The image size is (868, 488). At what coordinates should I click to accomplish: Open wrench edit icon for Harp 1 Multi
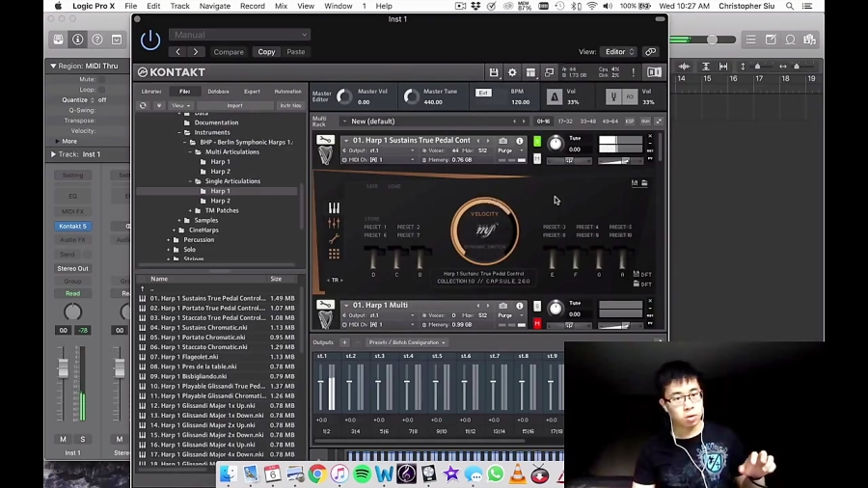coord(325,305)
